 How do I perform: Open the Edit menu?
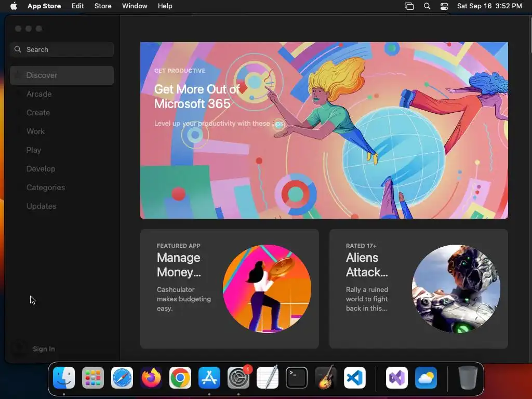(x=78, y=6)
